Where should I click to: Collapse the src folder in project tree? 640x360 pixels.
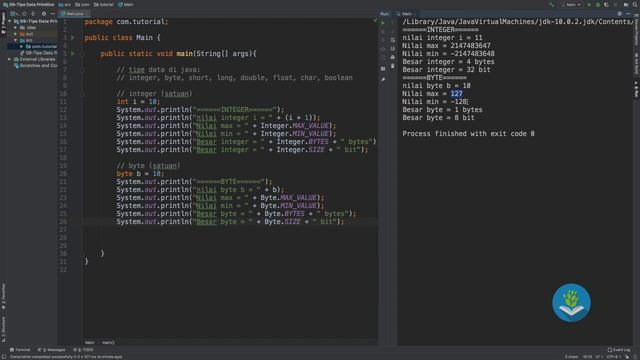[16, 40]
